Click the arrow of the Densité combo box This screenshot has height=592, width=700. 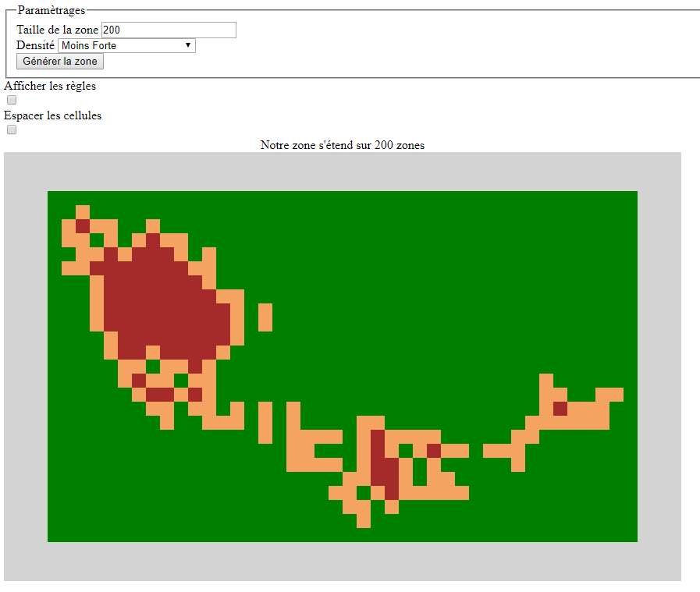pos(188,46)
